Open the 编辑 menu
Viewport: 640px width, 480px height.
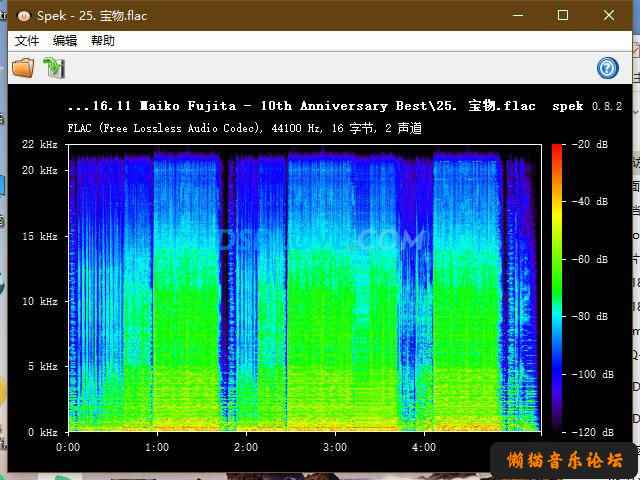pyautogui.click(x=65, y=41)
